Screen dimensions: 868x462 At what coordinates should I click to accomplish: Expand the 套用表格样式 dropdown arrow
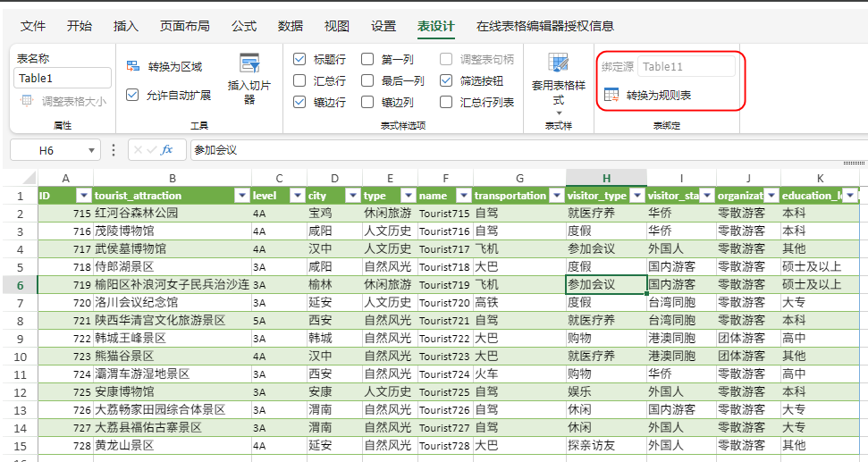559,113
